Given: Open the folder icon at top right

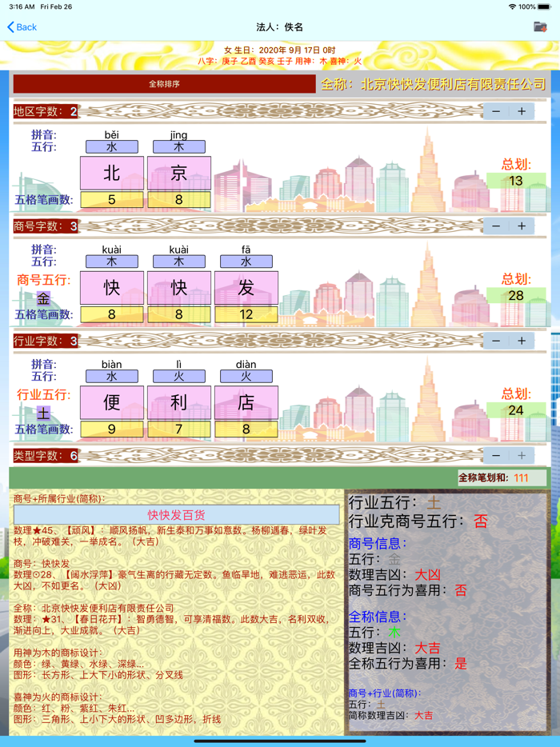Looking at the screenshot, I should (540, 26).
